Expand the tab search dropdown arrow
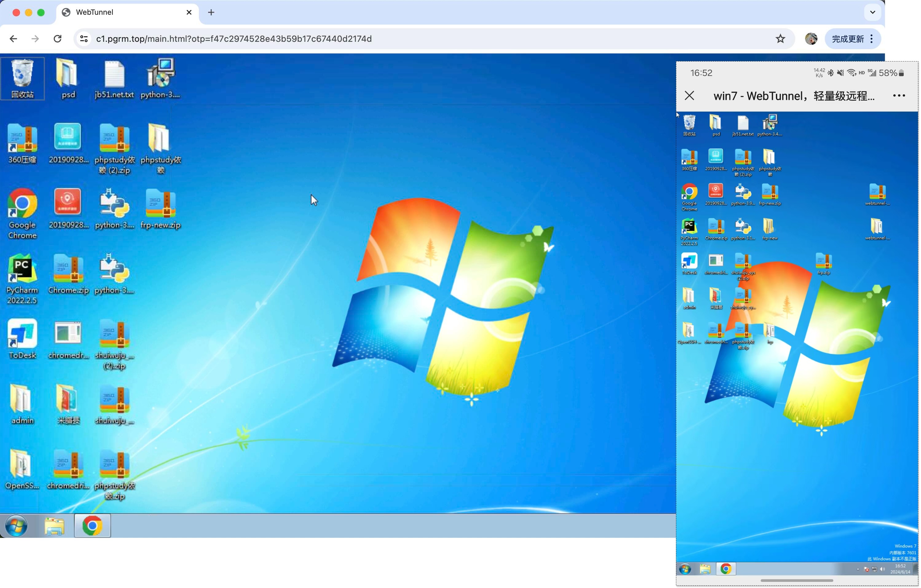Screen dimensions: 921x588 tap(872, 12)
